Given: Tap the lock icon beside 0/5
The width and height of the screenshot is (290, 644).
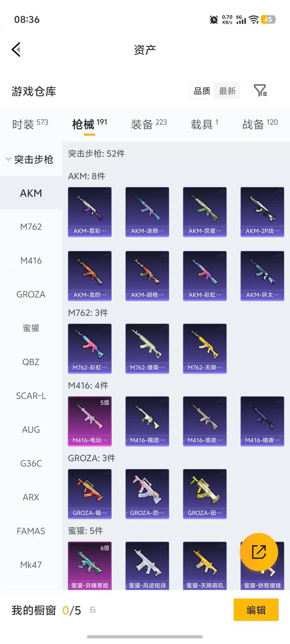Looking at the screenshot, I should tap(92, 610).
